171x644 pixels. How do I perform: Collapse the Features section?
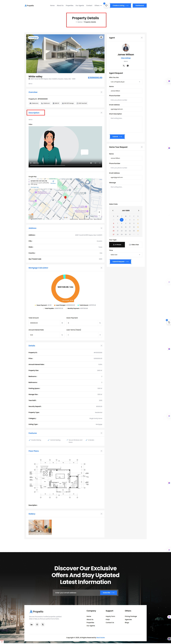coord(101,433)
